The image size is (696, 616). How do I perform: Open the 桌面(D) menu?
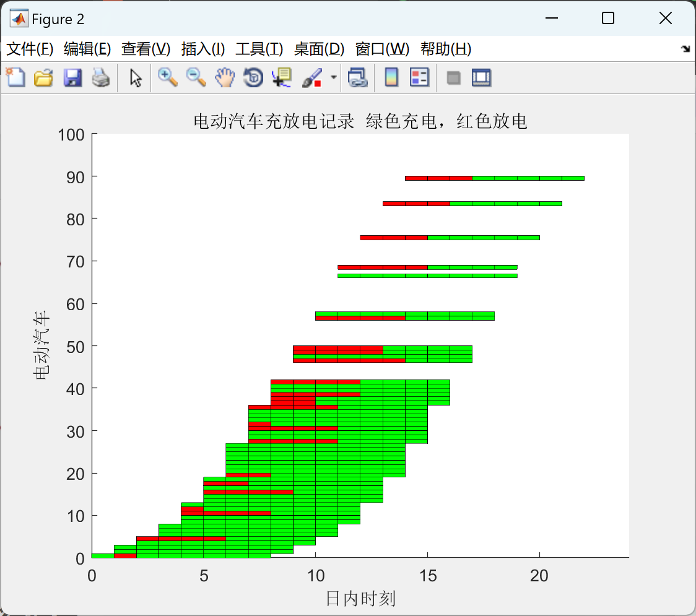click(x=319, y=49)
